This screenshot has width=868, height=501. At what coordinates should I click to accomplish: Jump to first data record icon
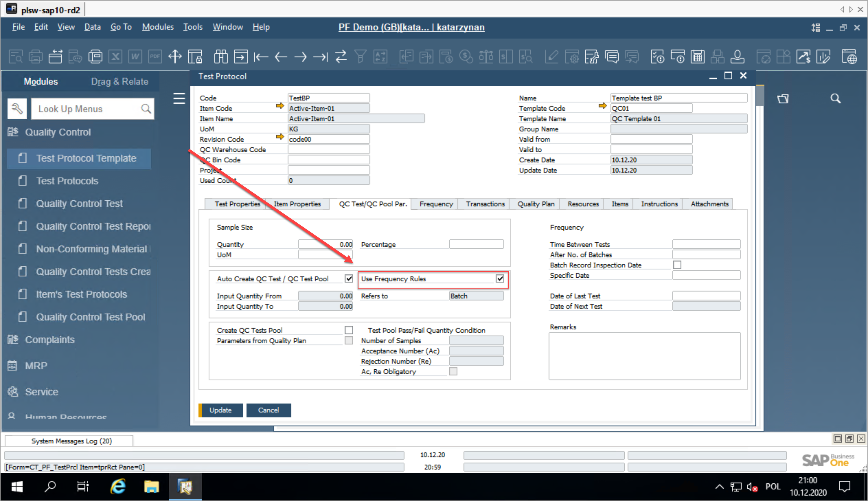point(261,57)
